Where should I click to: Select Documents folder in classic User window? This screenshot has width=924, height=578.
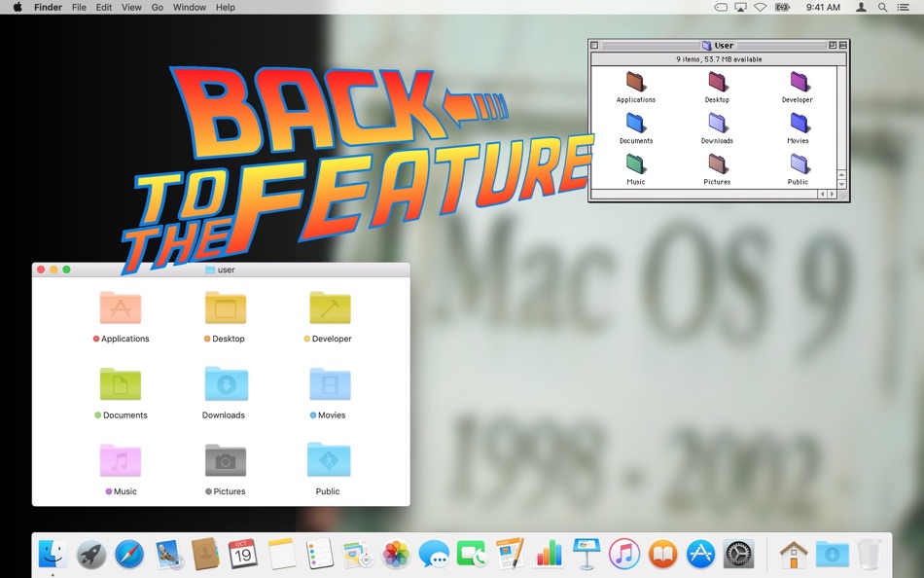(x=635, y=123)
